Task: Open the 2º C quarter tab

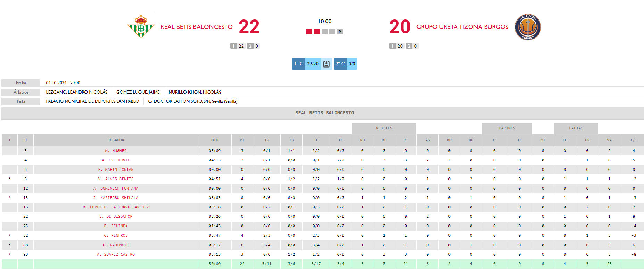Action: click(340, 64)
